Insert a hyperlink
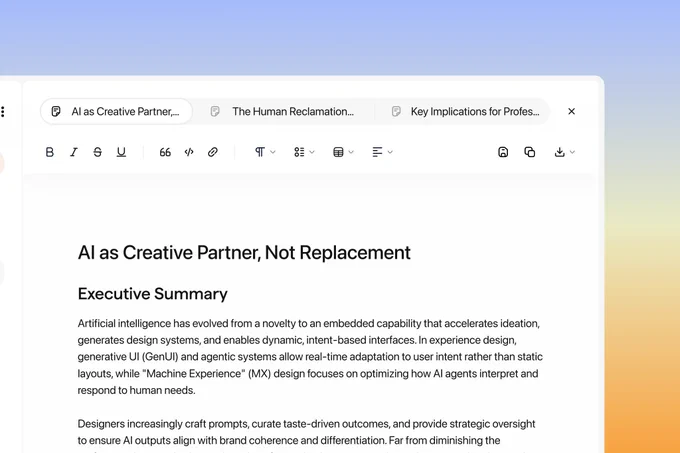 [212, 152]
